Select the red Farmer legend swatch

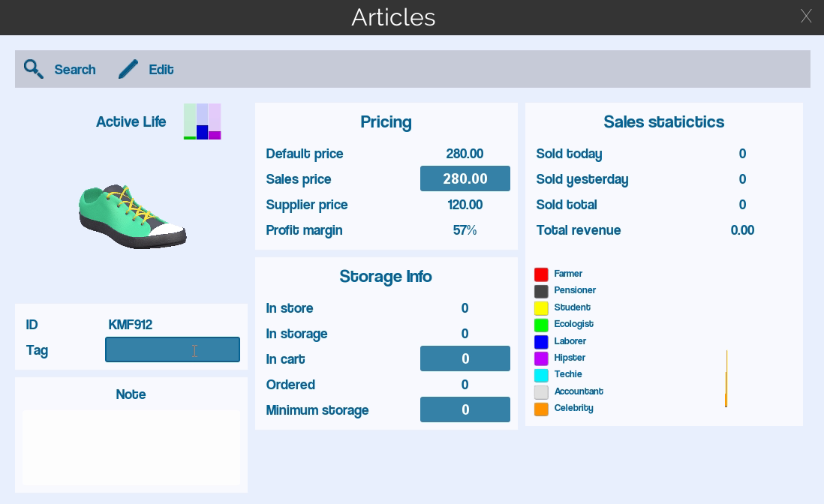[x=541, y=274]
